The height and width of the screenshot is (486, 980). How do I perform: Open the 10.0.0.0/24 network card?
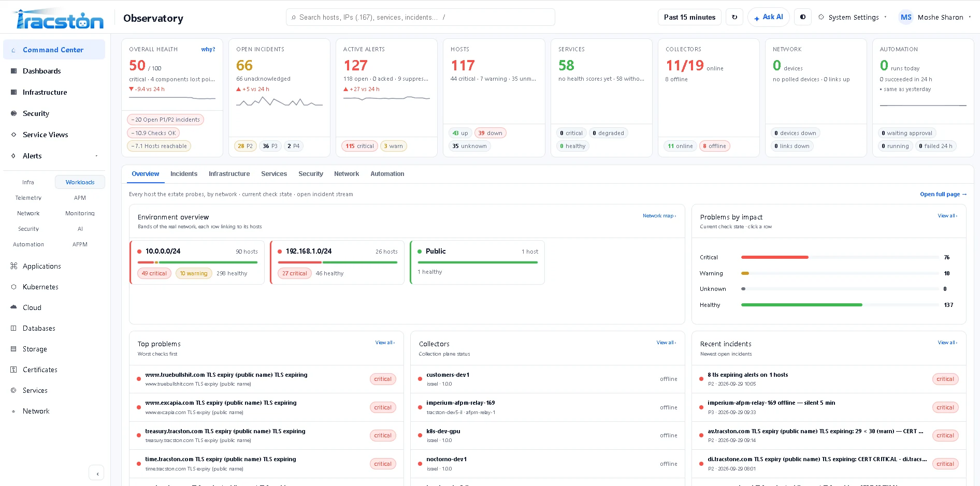point(197,262)
